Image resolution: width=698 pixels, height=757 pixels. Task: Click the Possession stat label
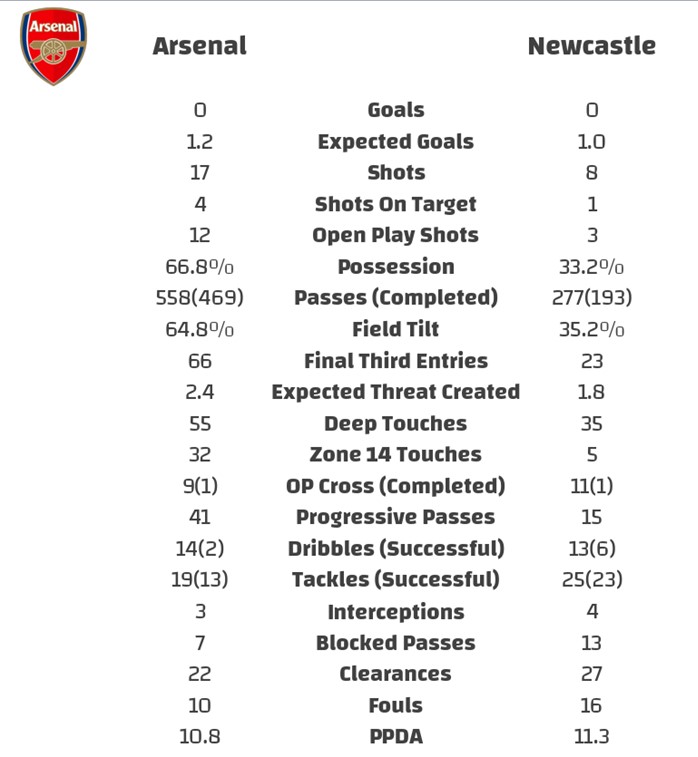[396, 266]
